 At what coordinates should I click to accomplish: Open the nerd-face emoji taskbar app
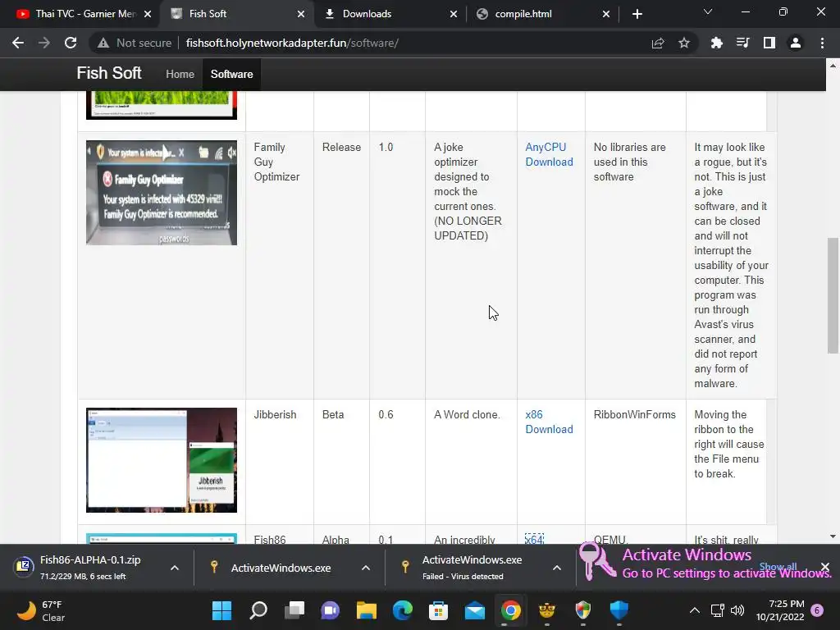click(x=547, y=609)
